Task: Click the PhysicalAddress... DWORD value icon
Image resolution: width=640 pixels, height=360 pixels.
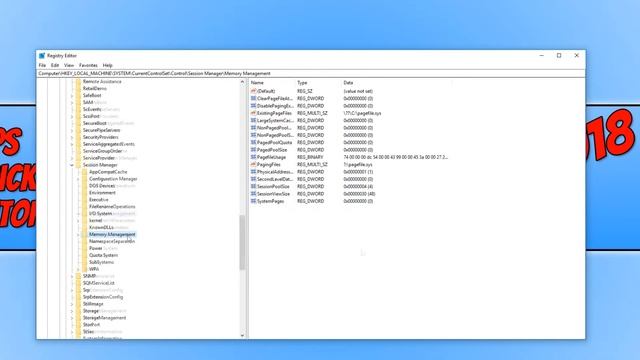Action: tap(253, 172)
